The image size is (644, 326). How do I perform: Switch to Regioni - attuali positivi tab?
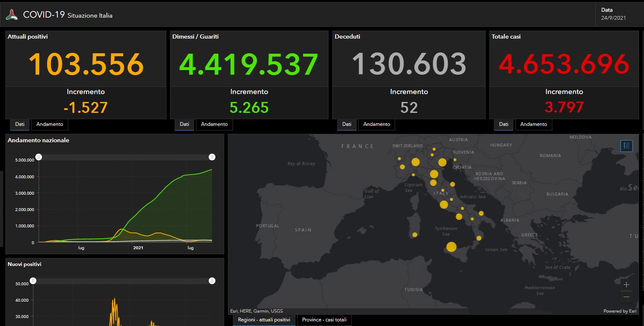click(264, 320)
